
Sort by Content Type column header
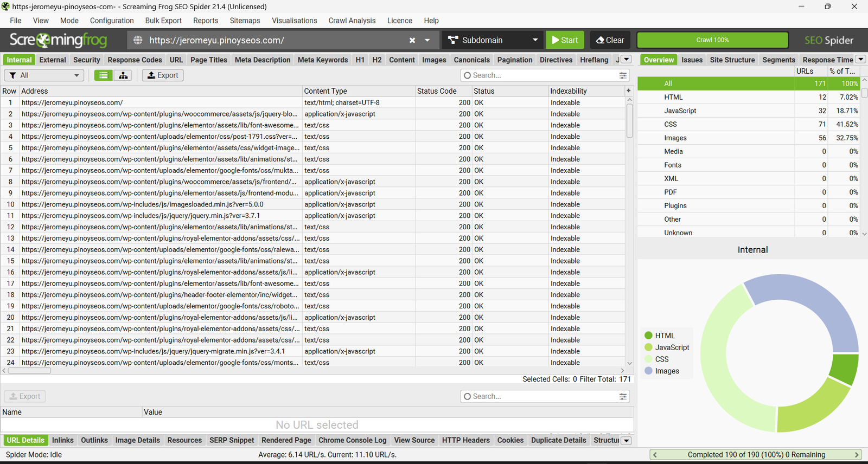point(359,91)
